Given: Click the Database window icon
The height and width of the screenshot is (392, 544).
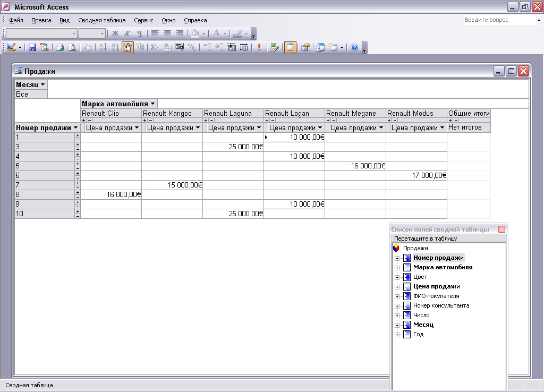Looking at the screenshot, I should 320,47.
